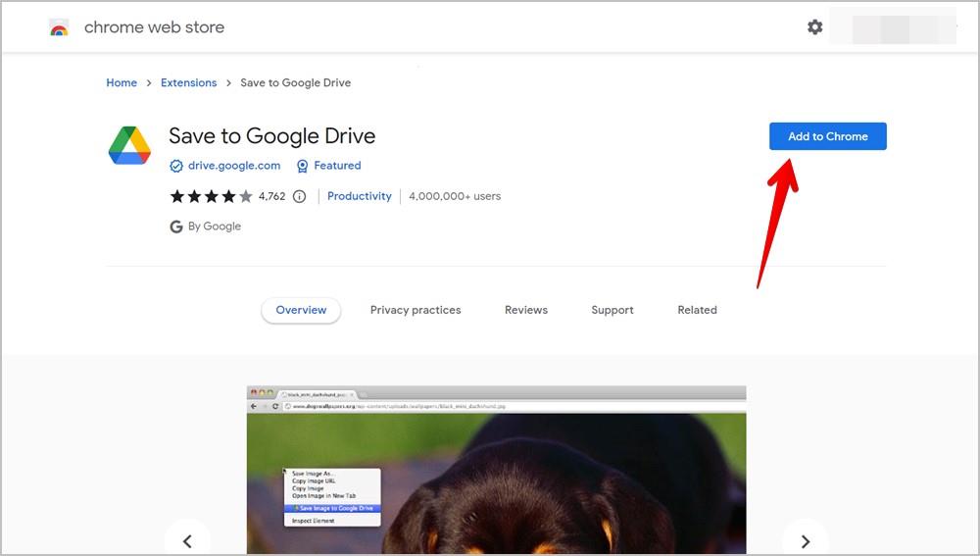Click the Chrome Web Store rainbow logo

[x=59, y=27]
